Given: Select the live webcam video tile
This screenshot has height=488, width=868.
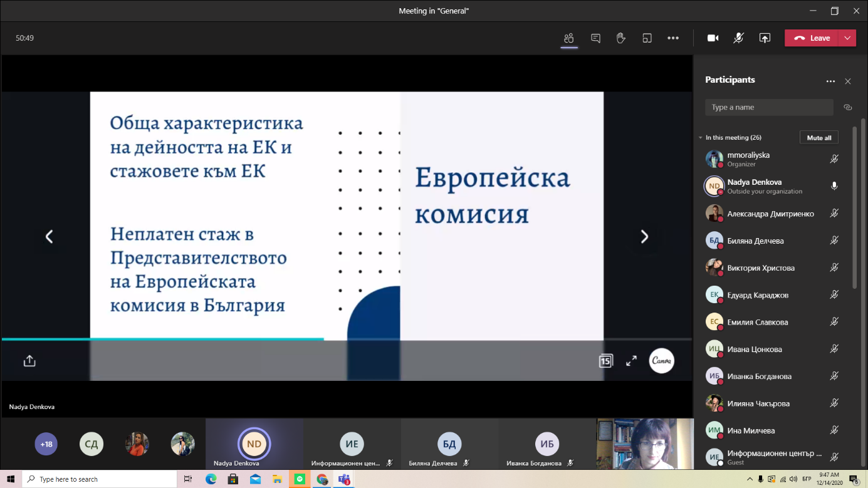Looking at the screenshot, I should click(645, 444).
